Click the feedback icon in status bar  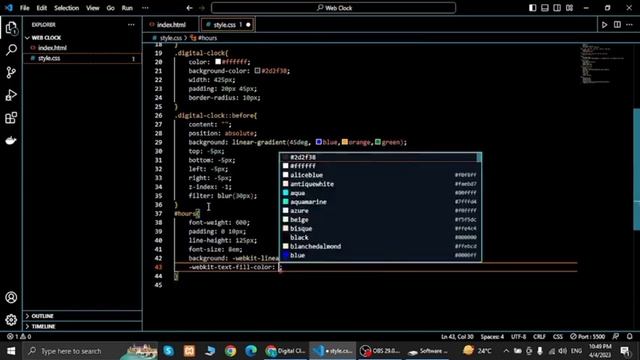(616, 336)
